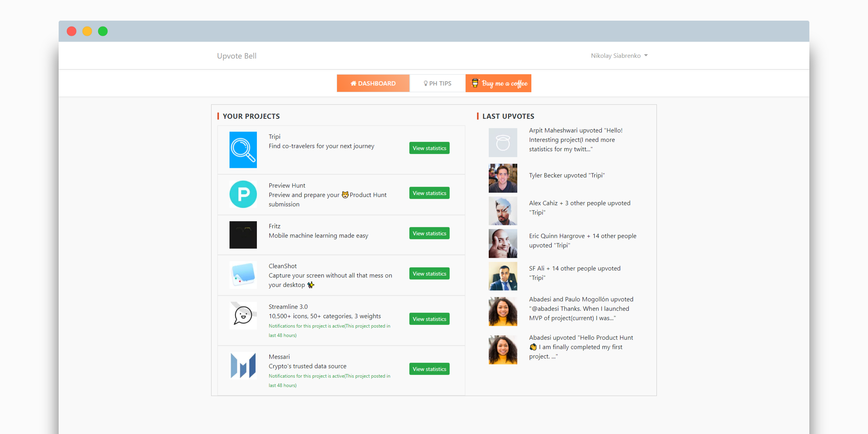Click 'Find co-travelers for your next journey' text
868x434 pixels.
point(321,146)
